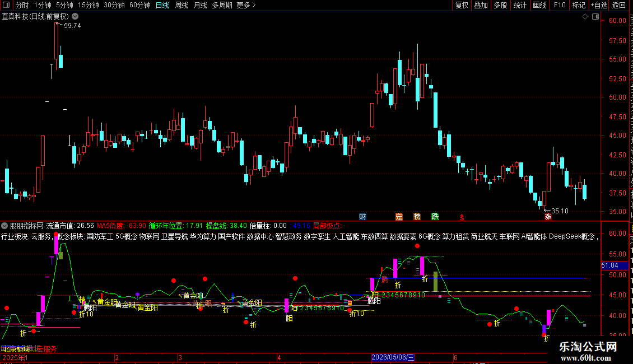Click the 北京板块 label at bottom left
This screenshot has height=364, width=633.
(x=16, y=349)
